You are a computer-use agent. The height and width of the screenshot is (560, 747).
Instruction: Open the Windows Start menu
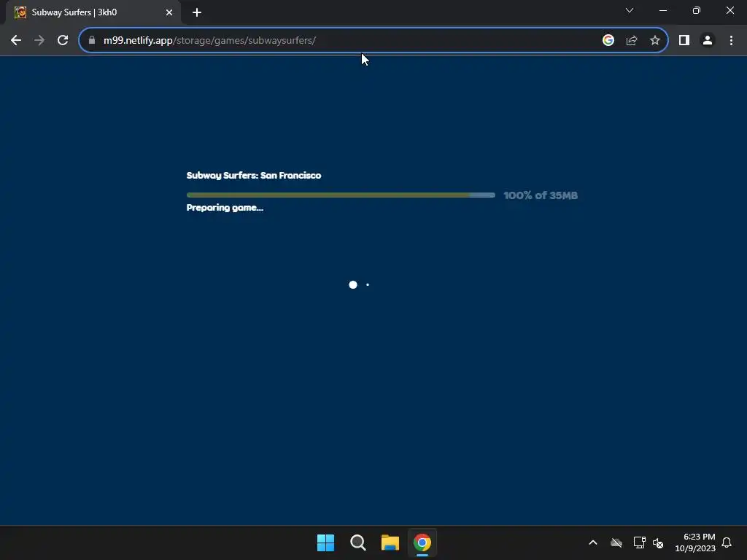tap(326, 542)
